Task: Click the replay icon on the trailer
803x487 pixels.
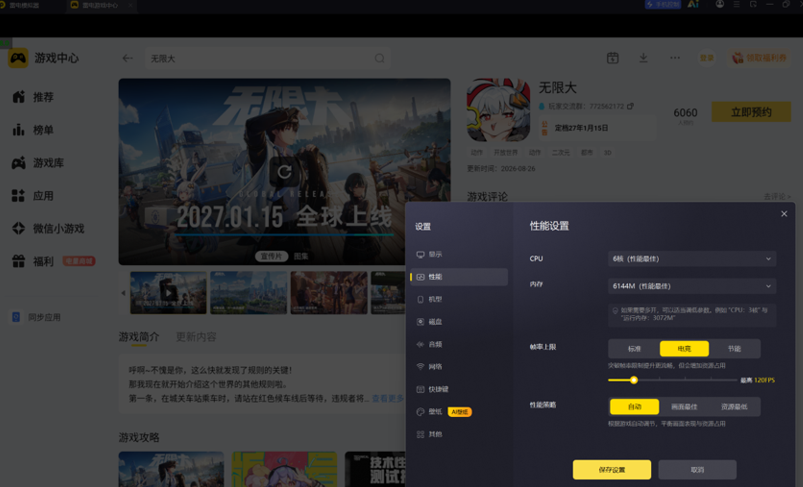Action: [x=284, y=172]
